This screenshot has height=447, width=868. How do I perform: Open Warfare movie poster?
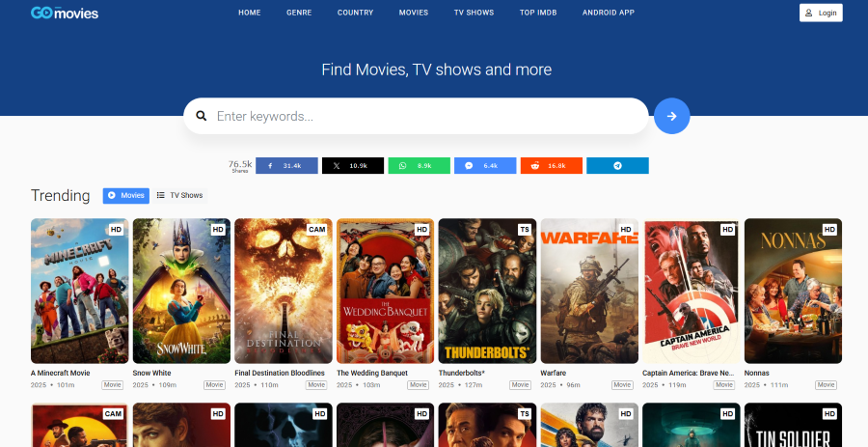click(x=589, y=291)
